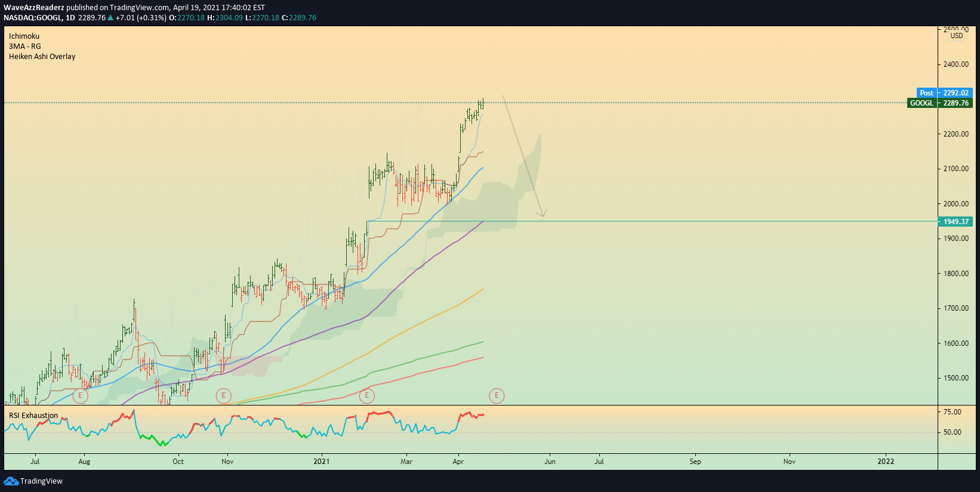
Task: Click the 2100.00 price axis label
Action: pos(956,169)
